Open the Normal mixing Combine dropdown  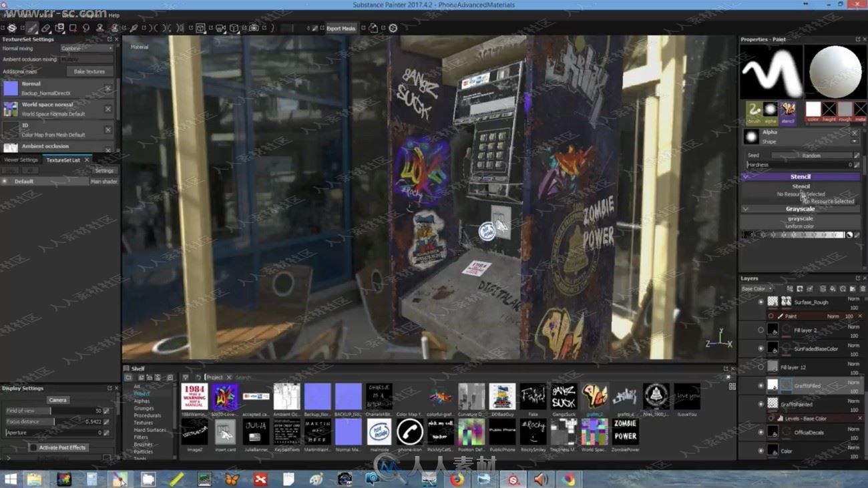pyautogui.click(x=87, y=49)
